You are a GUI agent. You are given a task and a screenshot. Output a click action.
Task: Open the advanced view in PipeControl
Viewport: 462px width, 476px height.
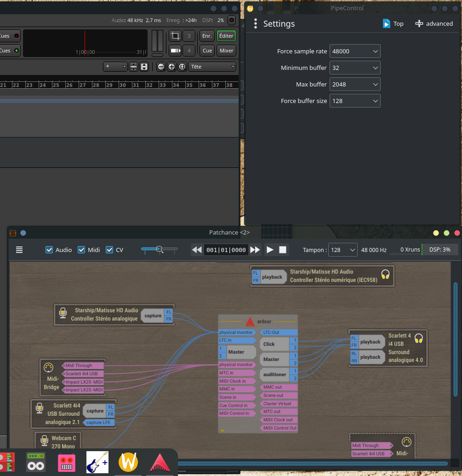click(434, 24)
